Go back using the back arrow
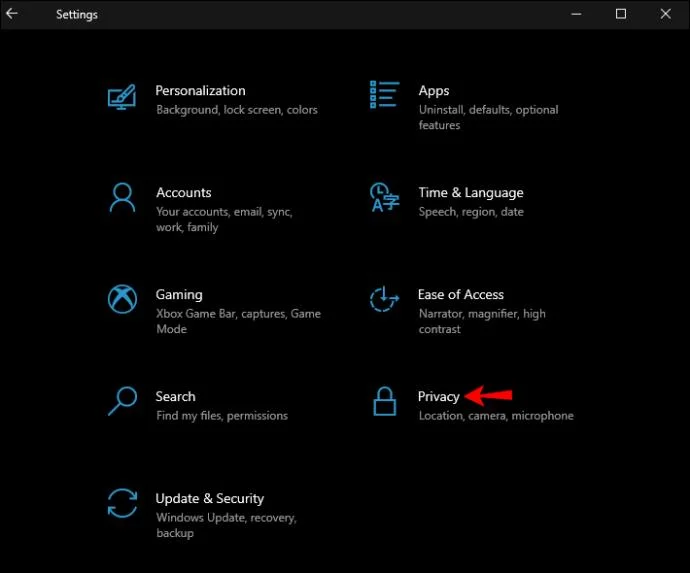Screen dimensions: 690x573 [x=12, y=14]
